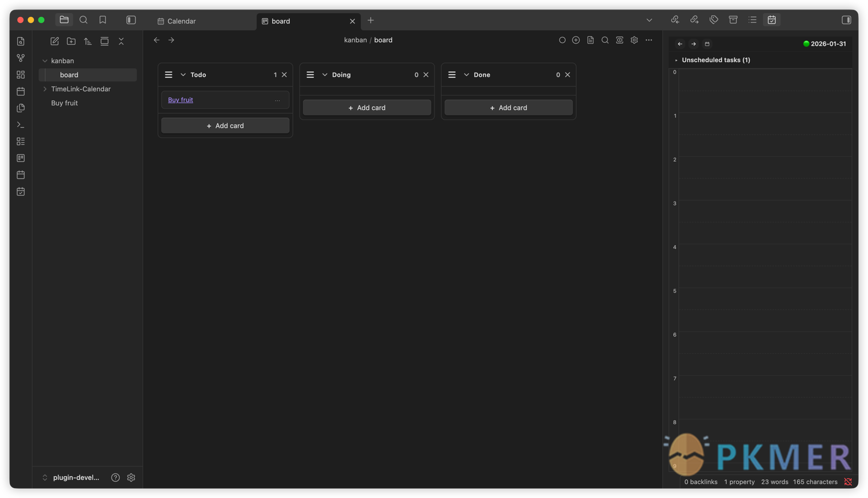Delete the Doing list with X
Viewport: 868px width, 498px height.
(x=426, y=75)
